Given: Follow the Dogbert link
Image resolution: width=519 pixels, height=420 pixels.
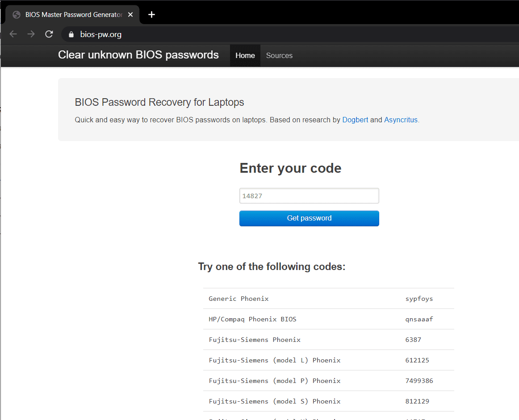Looking at the screenshot, I should coord(355,120).
